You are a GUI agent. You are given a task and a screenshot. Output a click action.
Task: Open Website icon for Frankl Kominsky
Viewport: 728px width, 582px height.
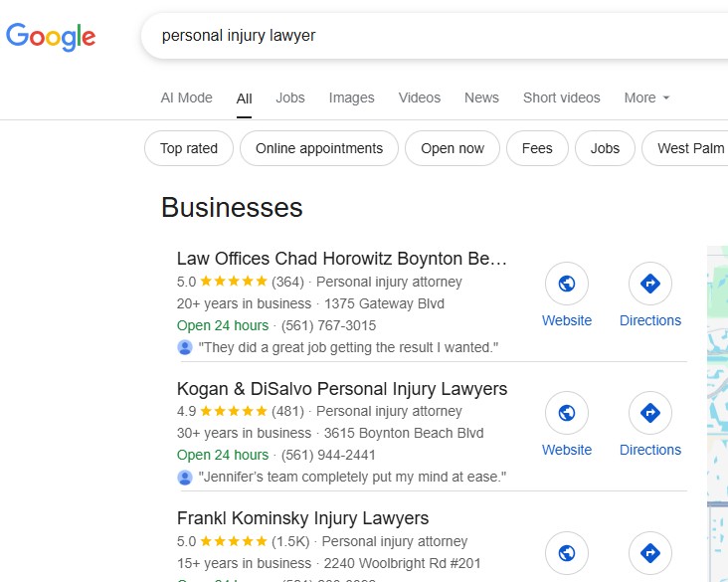[x=567, y=553]
